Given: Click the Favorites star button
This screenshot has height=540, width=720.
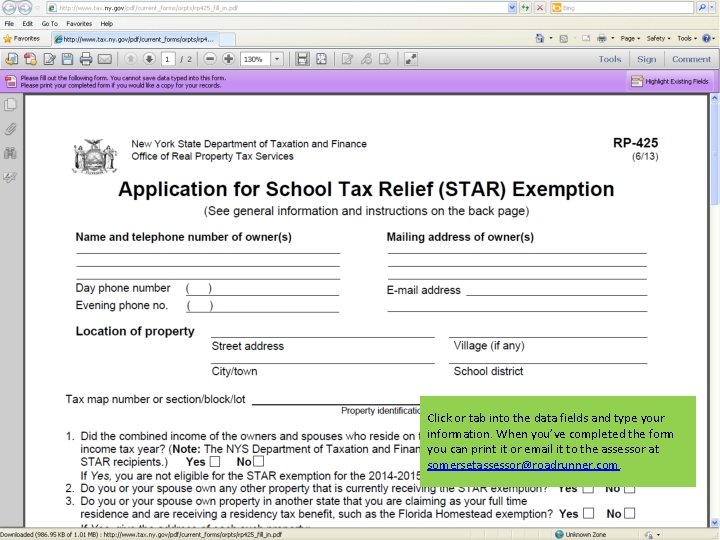Looking at the screenshot, I should [x=22, y=39].
